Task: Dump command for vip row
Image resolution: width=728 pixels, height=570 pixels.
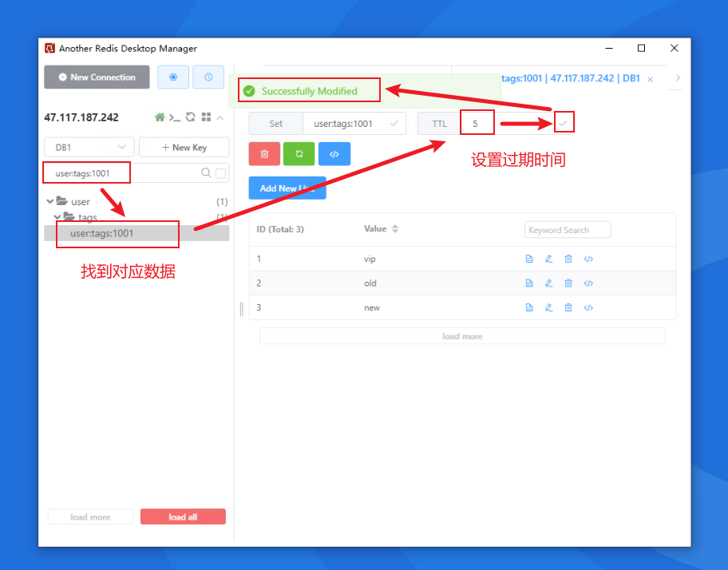Action: click(x=588, y=259)
